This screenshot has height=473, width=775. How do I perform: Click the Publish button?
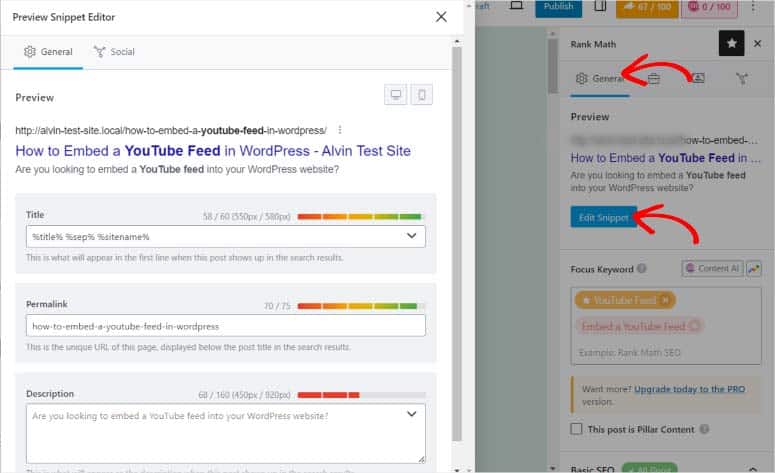click(x=558, y=7)
